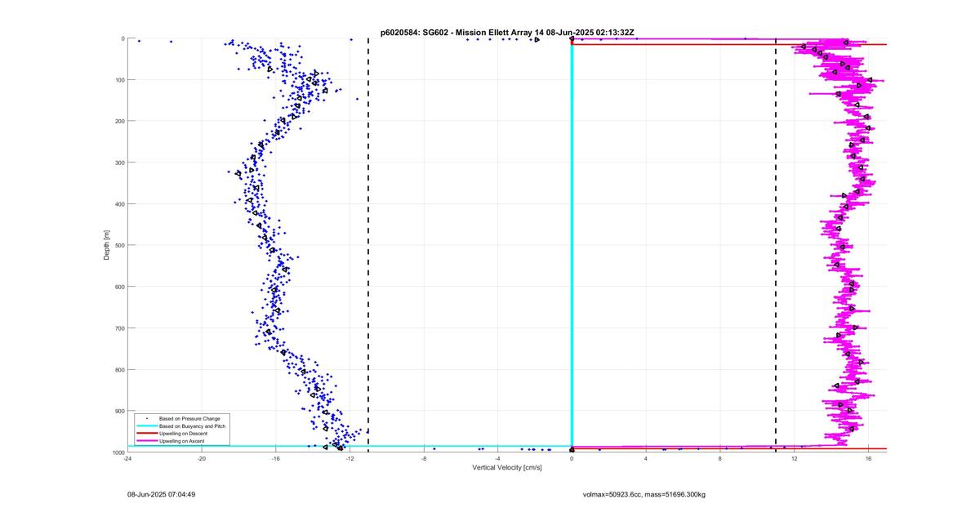Click depth axis tick label '100'
The image size is (980, 508).
pyautogui.click(x=119, y=80)
